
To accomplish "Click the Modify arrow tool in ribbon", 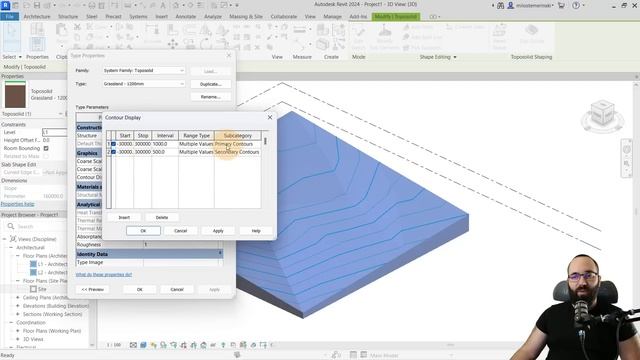I will [11, 36].
